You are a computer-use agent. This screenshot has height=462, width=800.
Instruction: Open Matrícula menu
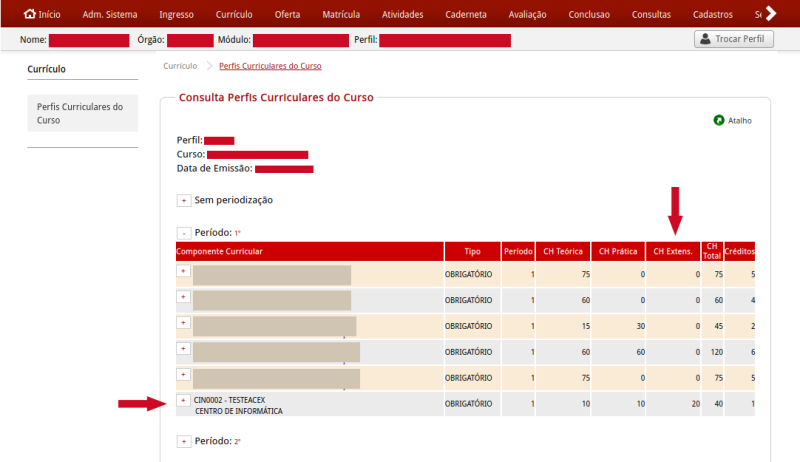[x=341, y=14]
